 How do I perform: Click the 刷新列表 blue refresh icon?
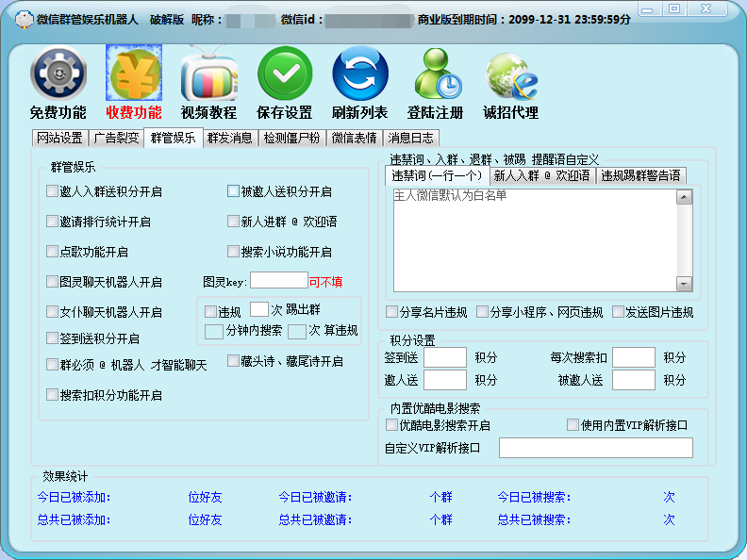360,74
